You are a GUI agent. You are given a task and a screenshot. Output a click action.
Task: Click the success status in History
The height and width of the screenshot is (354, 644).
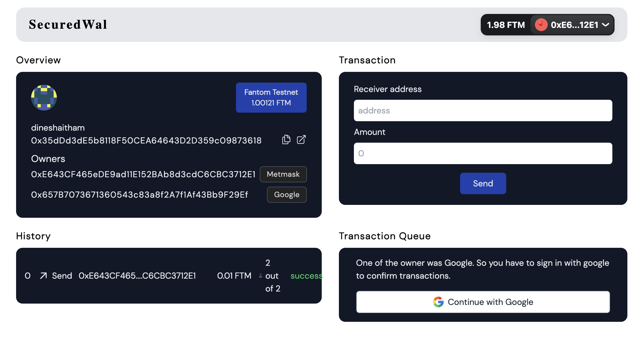[306, 276]
